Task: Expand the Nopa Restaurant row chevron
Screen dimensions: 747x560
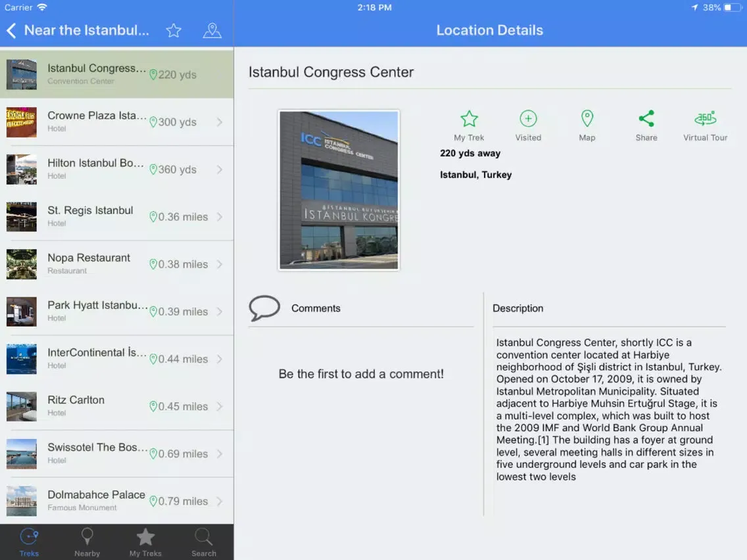Action: (x=220, y=264)
